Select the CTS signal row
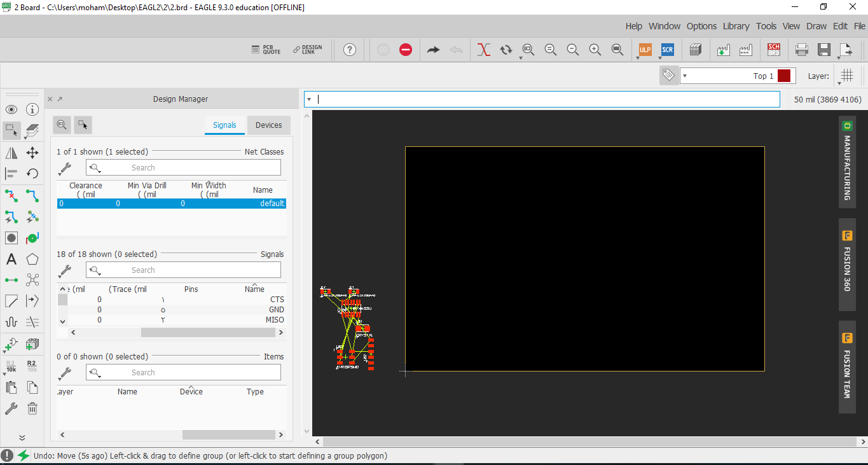This screenshot has height=465, width=868. click(172, 300)
